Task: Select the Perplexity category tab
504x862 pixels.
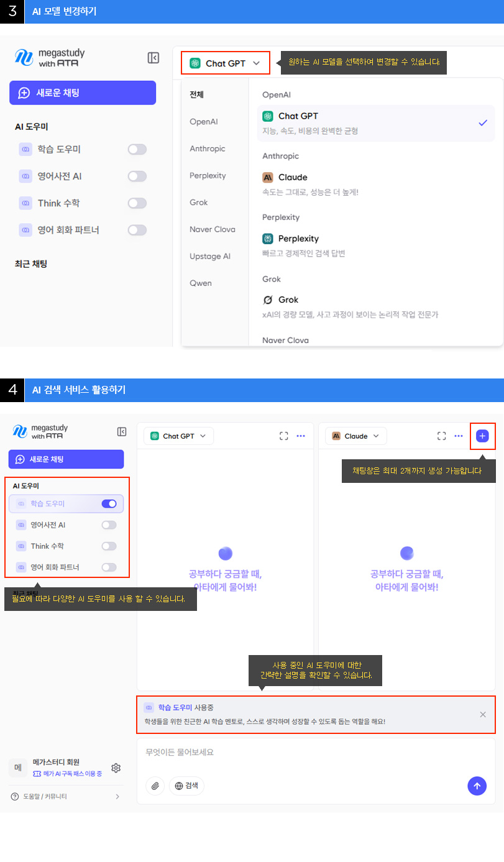Action: 208,176
